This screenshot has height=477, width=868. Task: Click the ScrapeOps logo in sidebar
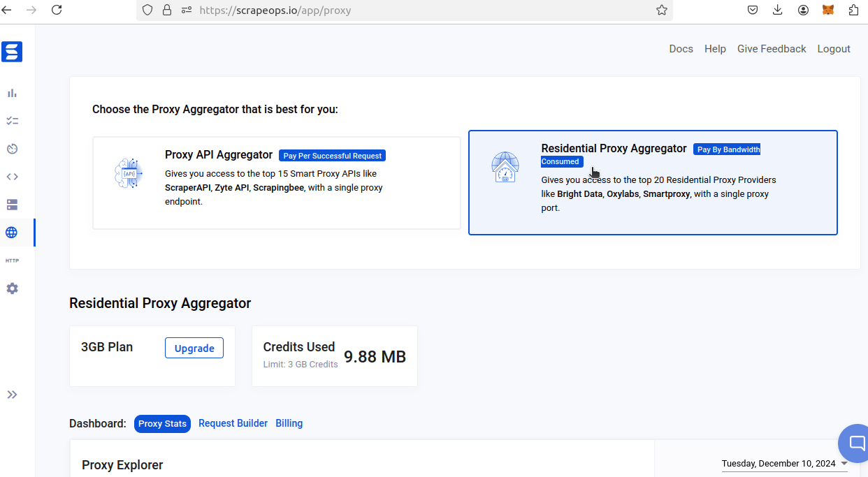coord(12,52)
